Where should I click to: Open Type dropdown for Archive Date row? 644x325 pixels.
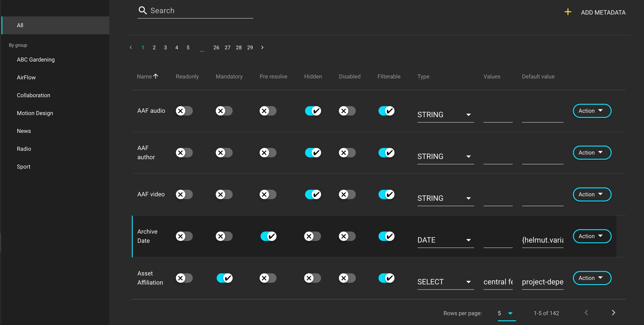click(x=445, y=240)
